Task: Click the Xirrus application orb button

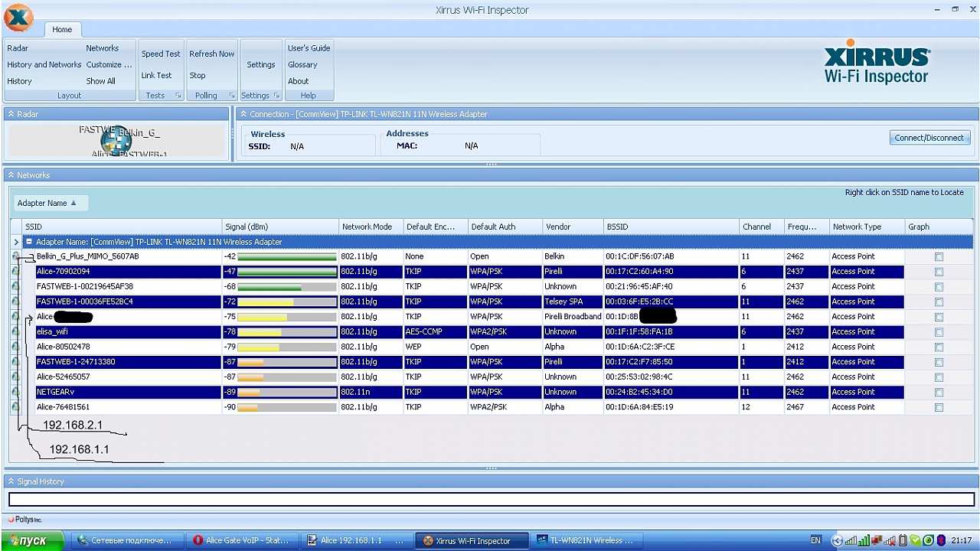Action: 18,18
